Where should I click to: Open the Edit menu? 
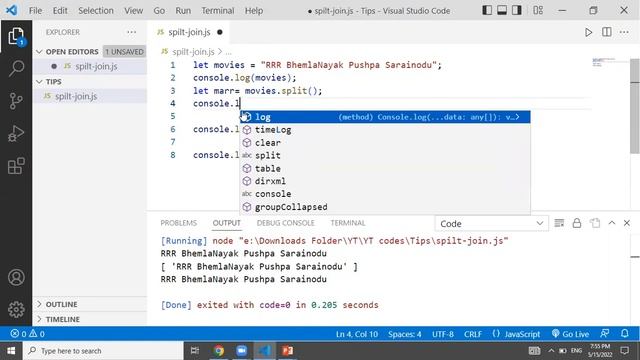click(x=60, y=11)
